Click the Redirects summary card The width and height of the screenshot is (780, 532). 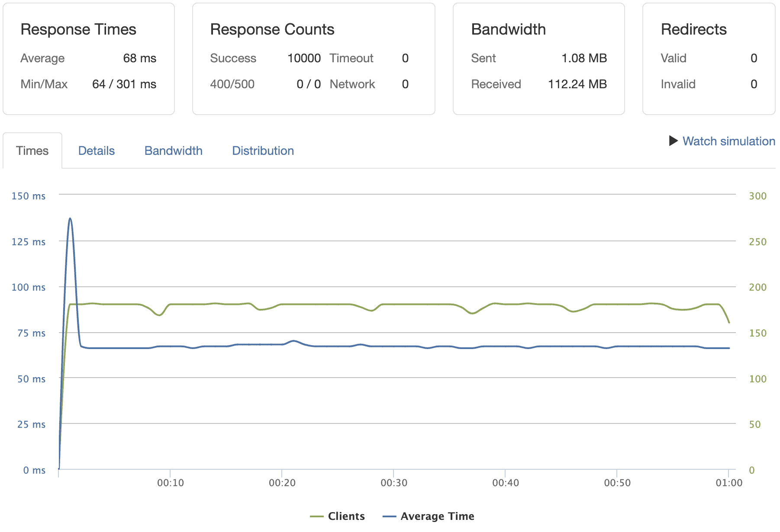(x=708, y=58)
